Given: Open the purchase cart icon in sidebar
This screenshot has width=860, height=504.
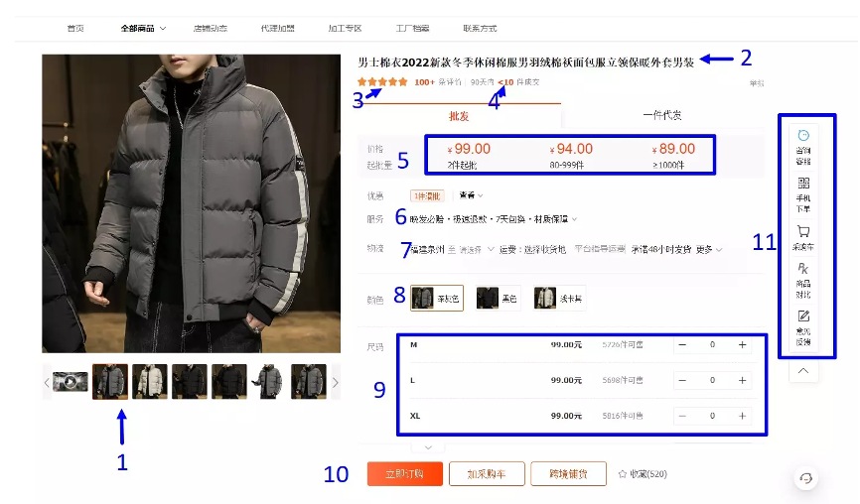Looking at the screenshot, I should point(803,231).
